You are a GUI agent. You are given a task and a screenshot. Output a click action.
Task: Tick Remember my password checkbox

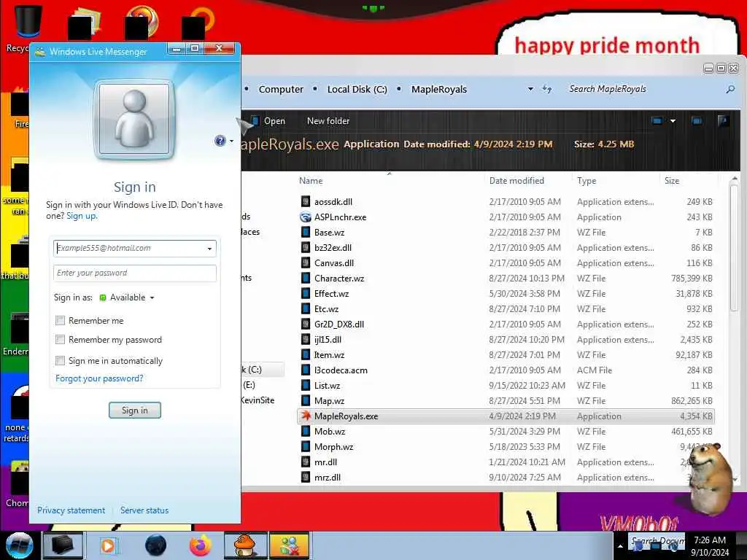click(x=60, y=340)
